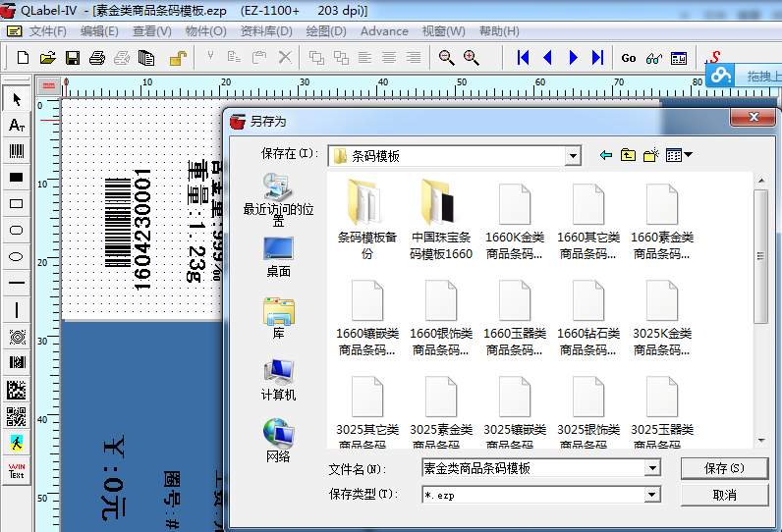The height and width of the screenshot is (532, 782).
Task: Select the filled rectangle tool
Action: pos(17,178)
